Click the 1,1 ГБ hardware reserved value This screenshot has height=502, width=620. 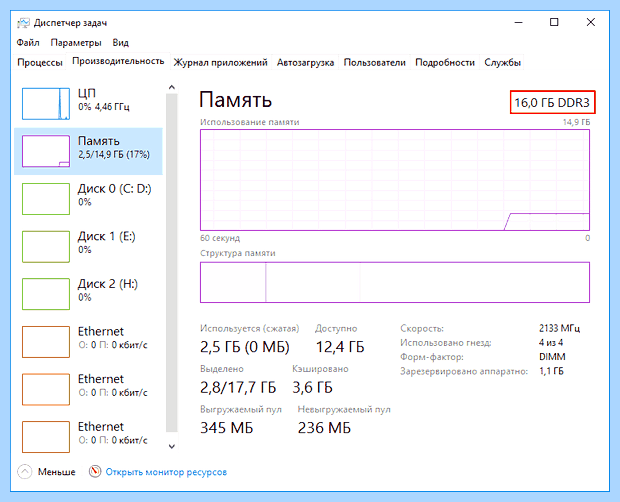tap(551, 371)
